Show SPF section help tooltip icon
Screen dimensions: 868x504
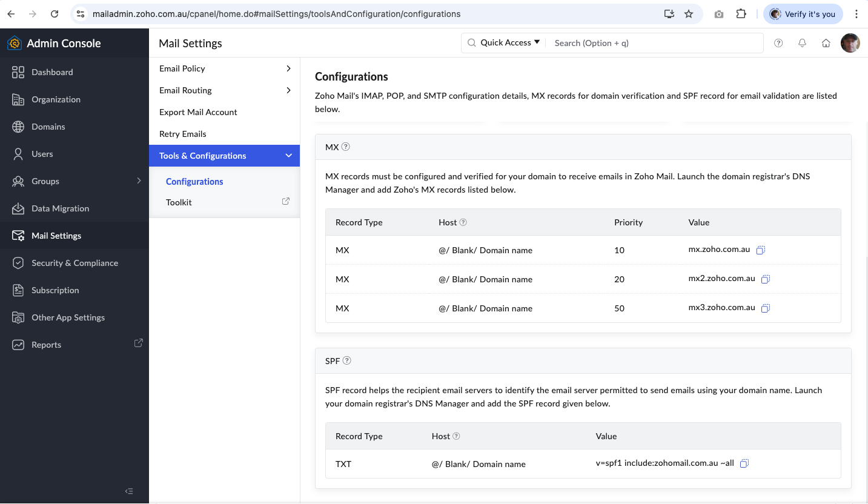[x=347, y=360]
